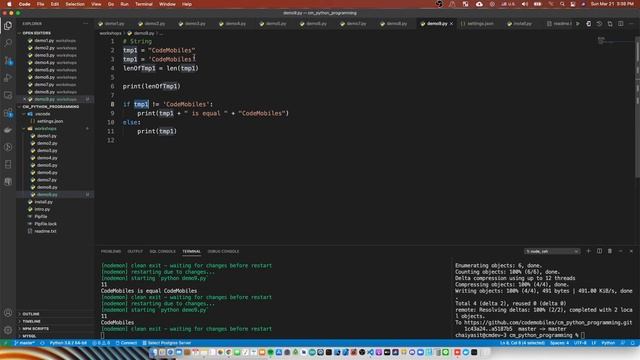Screen dimensions: 640x360
Task: Switch to the demo1.py editor tab
Action: click(114, 24)
